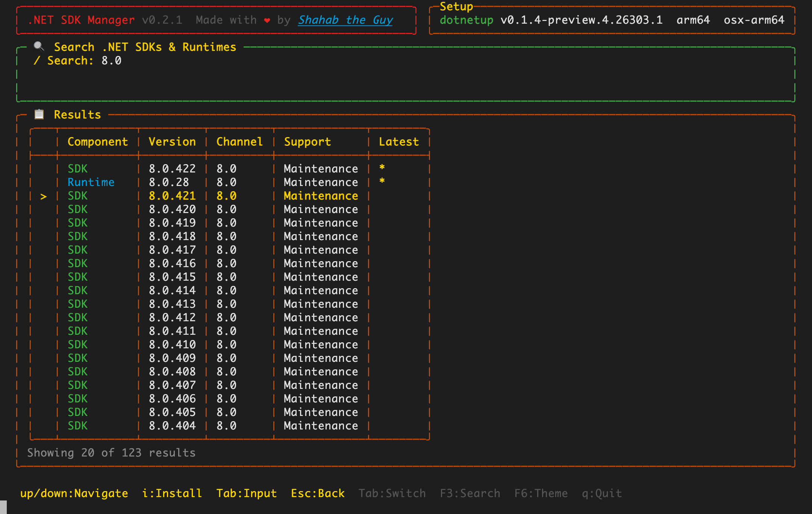Click the Channel column header
The width and height of the screenshot is (812, 514).
pyautogui.click(x=239, y=142)
